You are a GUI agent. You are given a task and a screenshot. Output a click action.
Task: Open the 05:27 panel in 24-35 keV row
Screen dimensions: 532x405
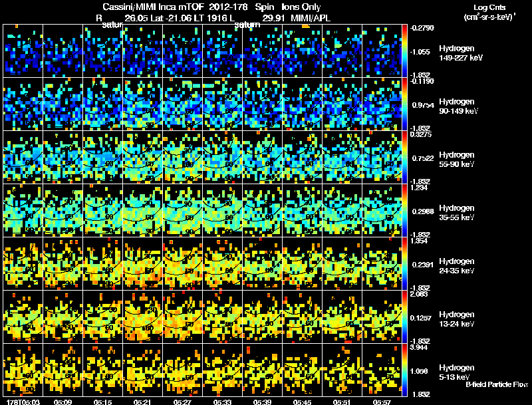182,263
